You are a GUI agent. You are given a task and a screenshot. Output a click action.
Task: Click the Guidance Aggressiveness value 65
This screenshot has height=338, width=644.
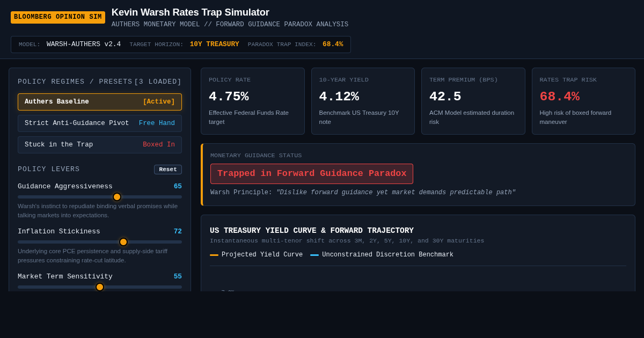178,187
